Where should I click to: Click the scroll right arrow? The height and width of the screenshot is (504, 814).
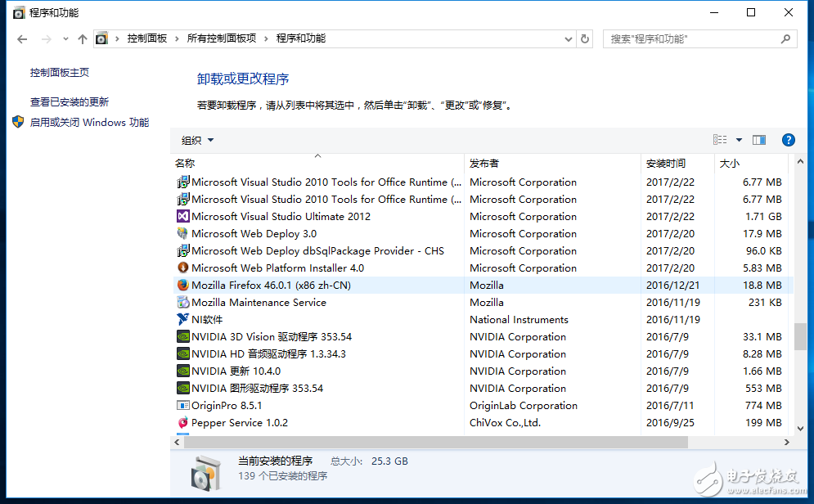point(786,443)
